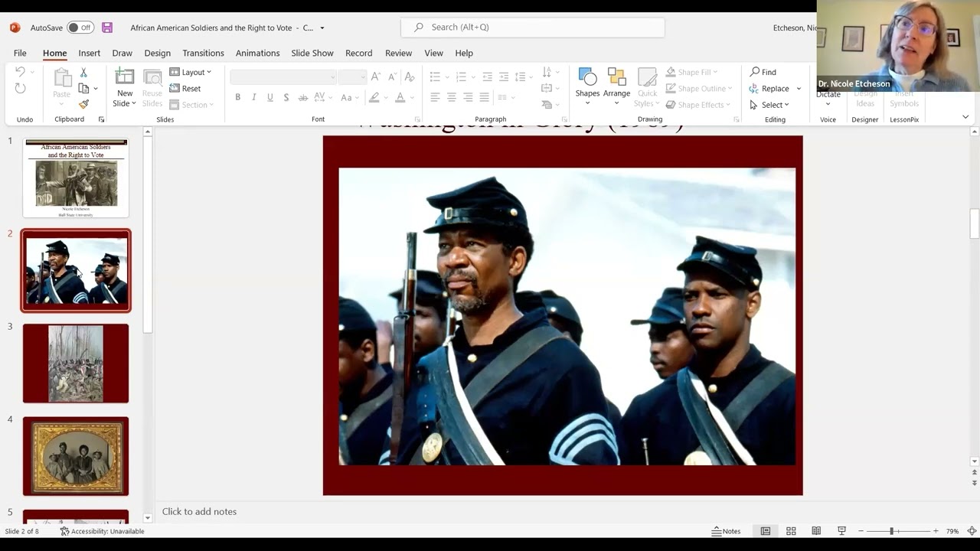Click Fit slide to window icon
The height and width of the screenshot is (551, 980).
(972, 531)
